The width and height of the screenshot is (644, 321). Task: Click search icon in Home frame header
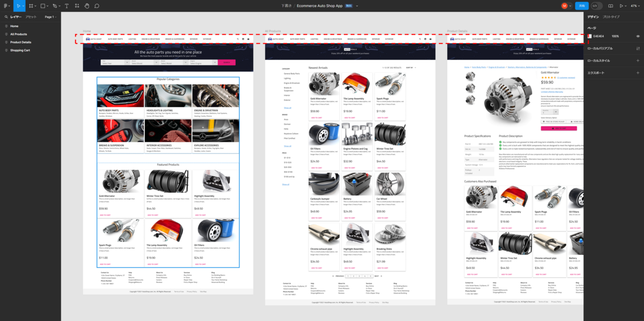238,39
